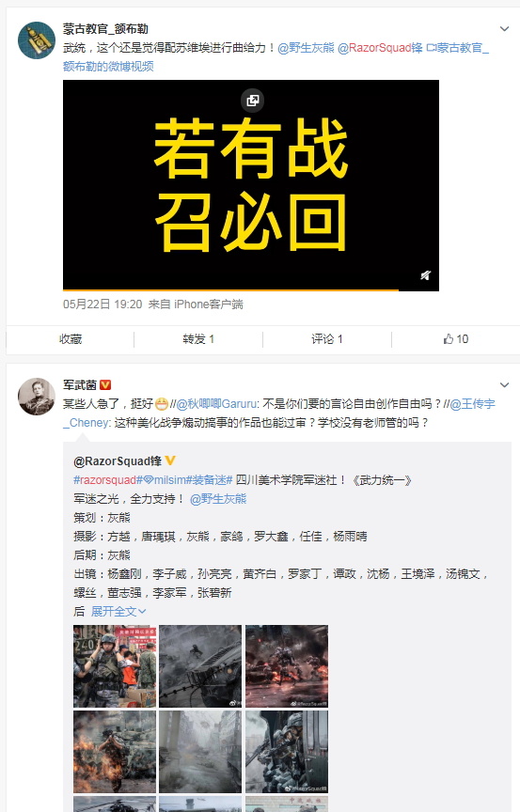Viewport: 520px width, 812px height.
Task: Click the orange video progress bar
Action: (230, 290)
